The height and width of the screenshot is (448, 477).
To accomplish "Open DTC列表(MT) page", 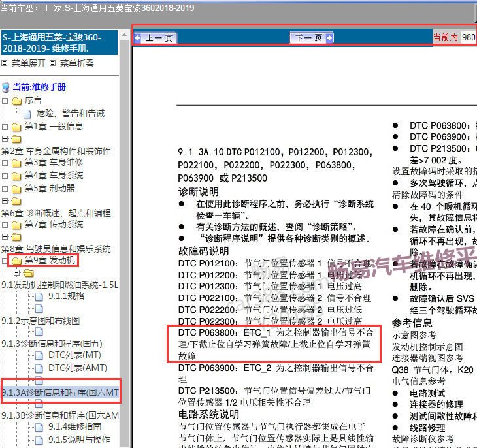I will (74, 355).
